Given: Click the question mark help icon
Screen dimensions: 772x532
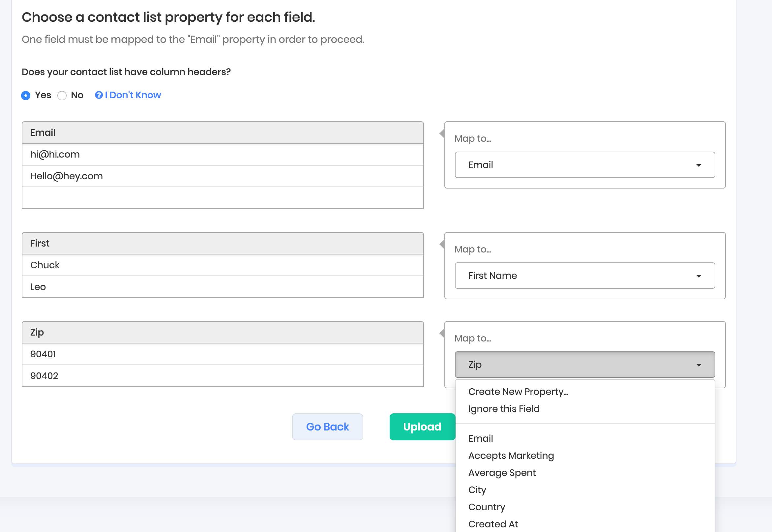Looking at the screenshot, I should click(99, 95).
